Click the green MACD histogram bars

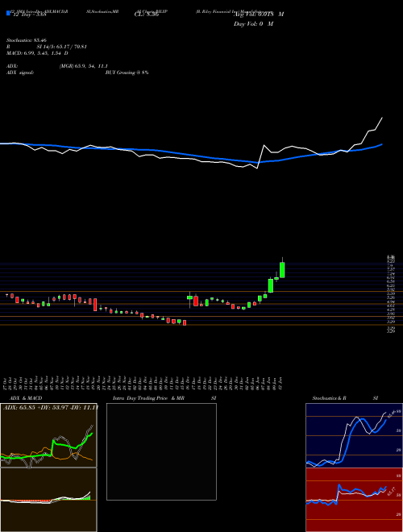pyautogui.click(x=88, y=497)
